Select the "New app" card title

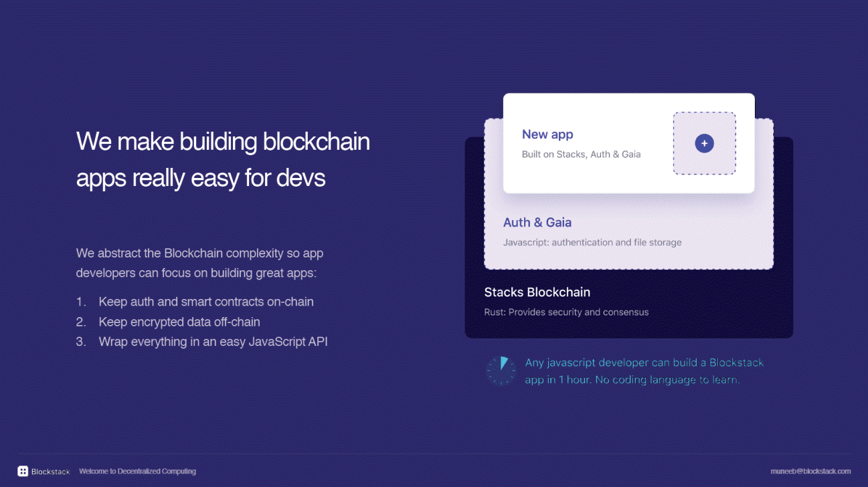click(x=547, y=134)
